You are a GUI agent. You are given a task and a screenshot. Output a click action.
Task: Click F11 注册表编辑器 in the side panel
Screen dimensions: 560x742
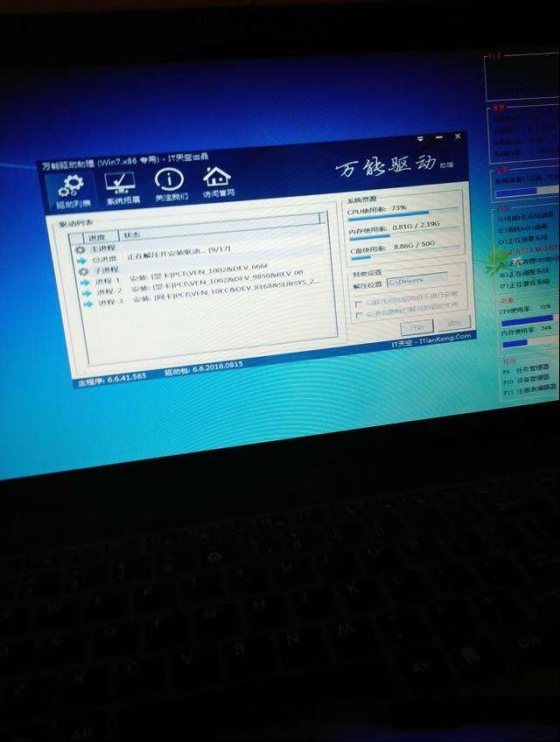tap(529, 389)
